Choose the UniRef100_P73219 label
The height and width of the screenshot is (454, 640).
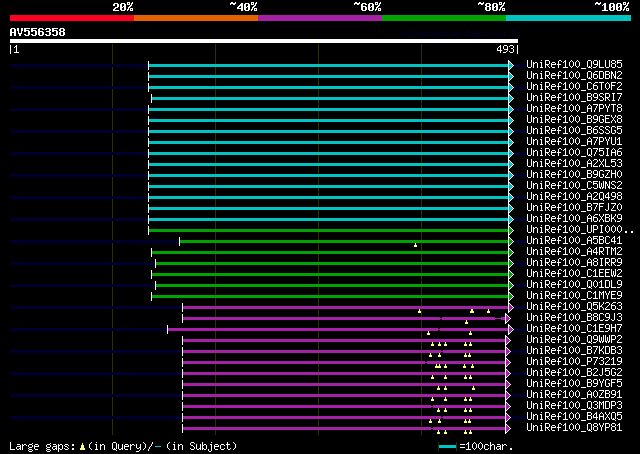[x=574, y=362]
